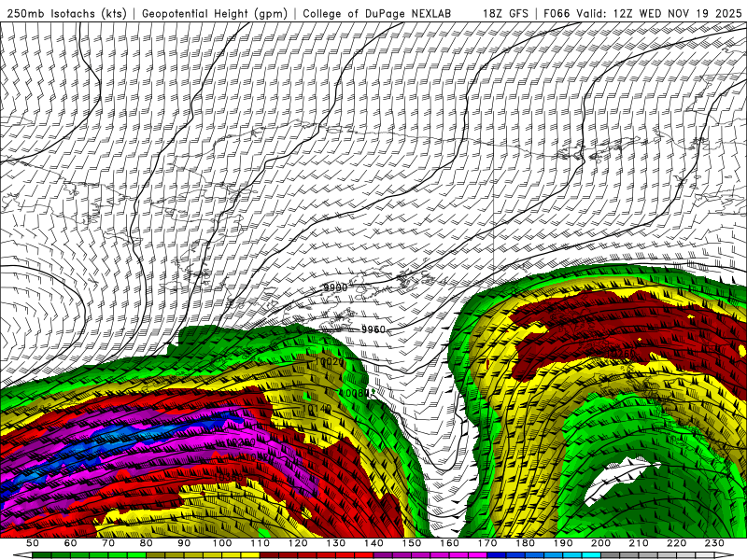Click the '18Z GFS' model run label
747x560 pixels.
505,13
